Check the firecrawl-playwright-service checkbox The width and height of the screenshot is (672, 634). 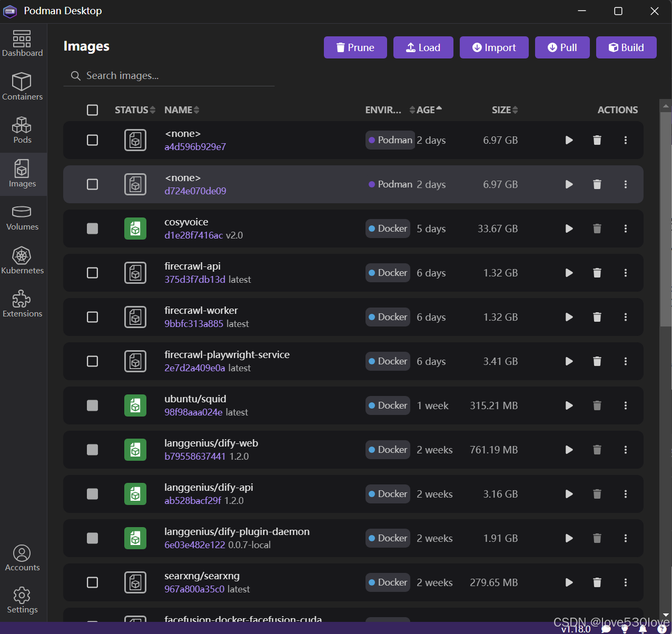(x=92, y=361)
